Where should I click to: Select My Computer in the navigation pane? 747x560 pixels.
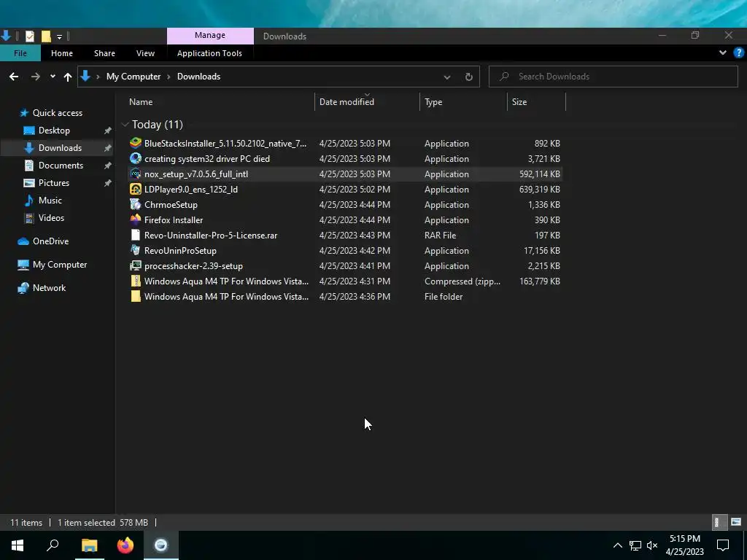[60, 264]
